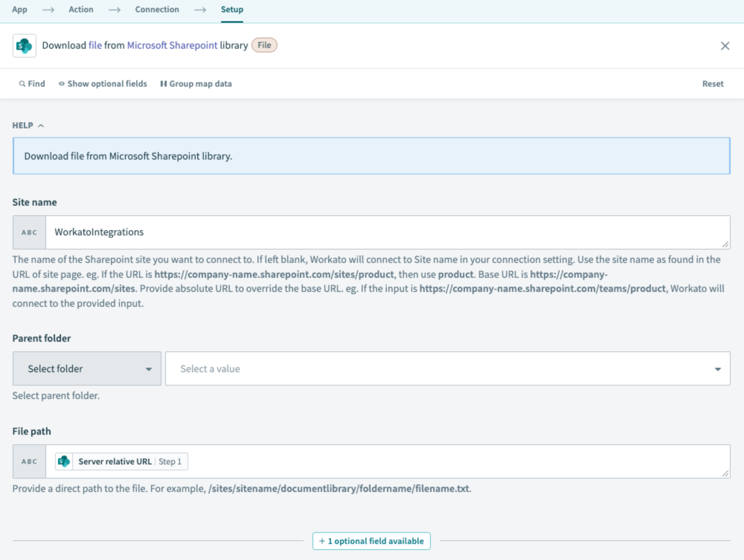The image size is (744, 560).
Task: Click the SharePoint icon in Server relative URL pill
Action: (x=64, y=461)
